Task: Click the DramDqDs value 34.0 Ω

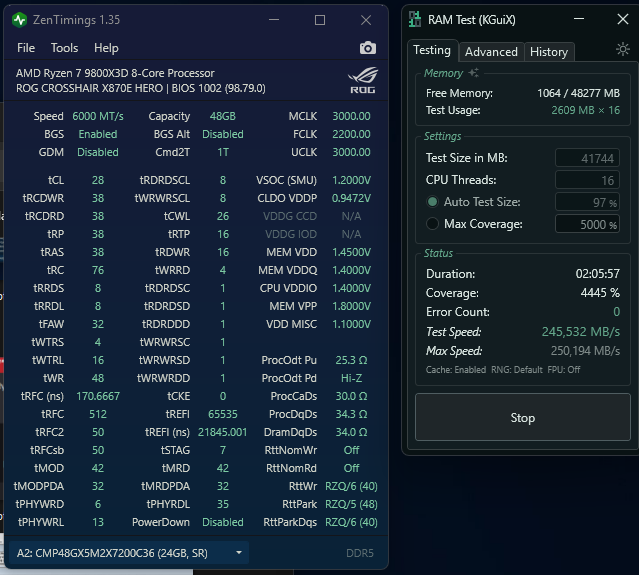Action: [x=351, y=432]
